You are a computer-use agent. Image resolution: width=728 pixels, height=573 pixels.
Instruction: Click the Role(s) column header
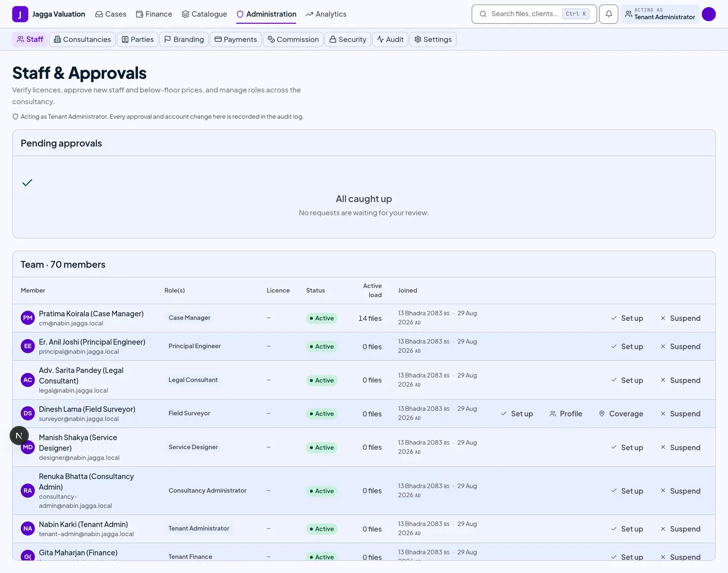[174, 291]
